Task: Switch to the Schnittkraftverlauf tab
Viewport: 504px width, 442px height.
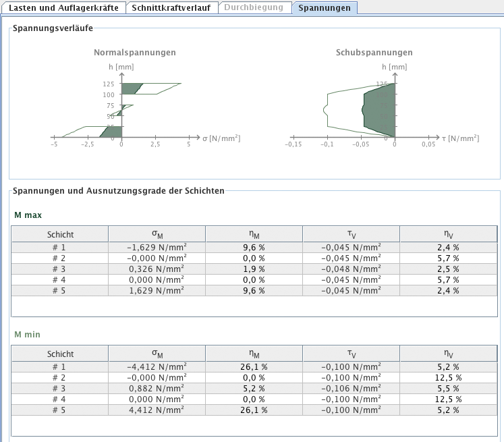Action: [x=172, y=8]
